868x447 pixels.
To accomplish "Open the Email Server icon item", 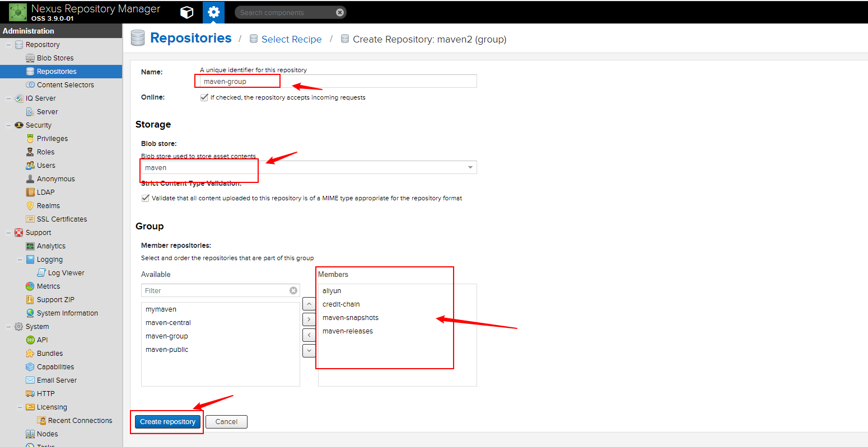I will 30,380.
